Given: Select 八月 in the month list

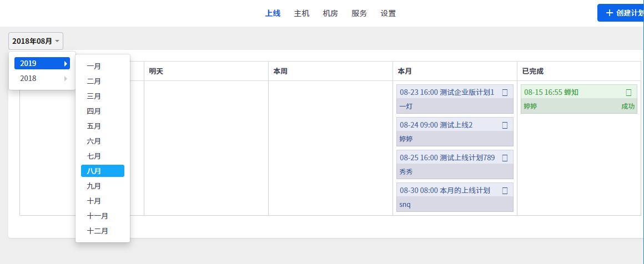Looking at the screenshot, I should (x=102, y=171).
